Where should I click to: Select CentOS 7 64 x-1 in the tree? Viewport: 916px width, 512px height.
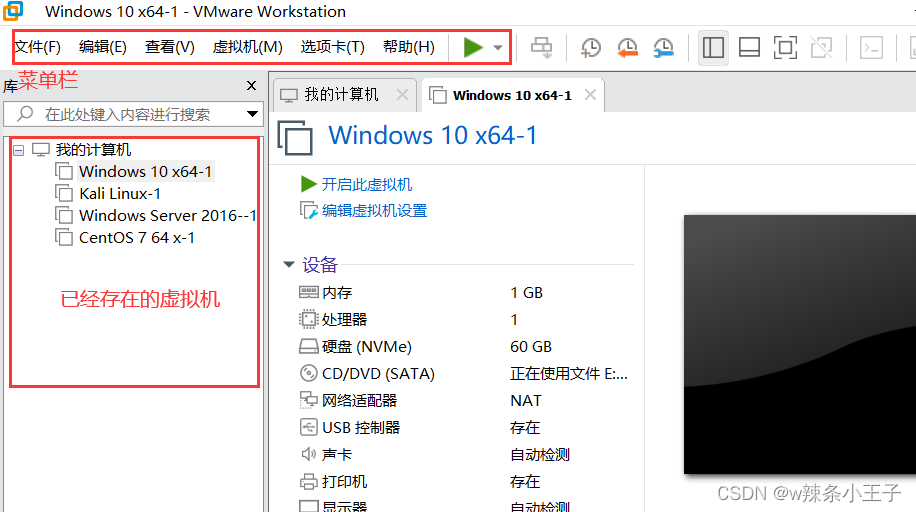pos(137,238)
